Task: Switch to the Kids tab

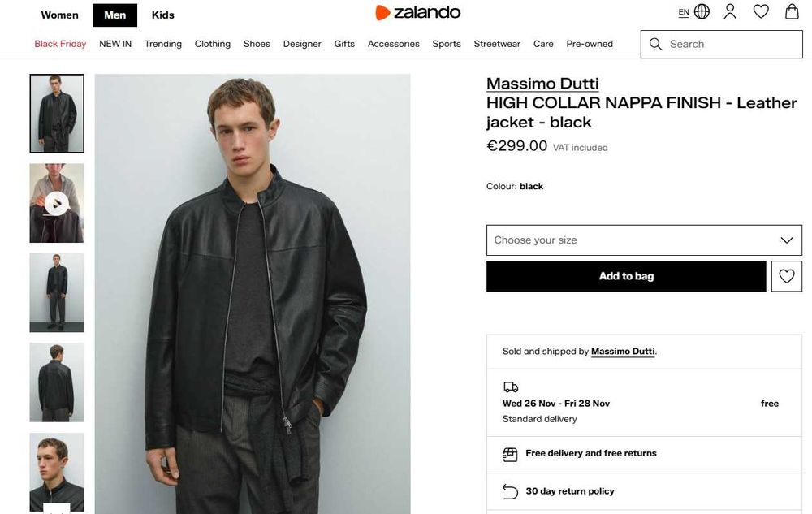Action: (x=162, y=15)
